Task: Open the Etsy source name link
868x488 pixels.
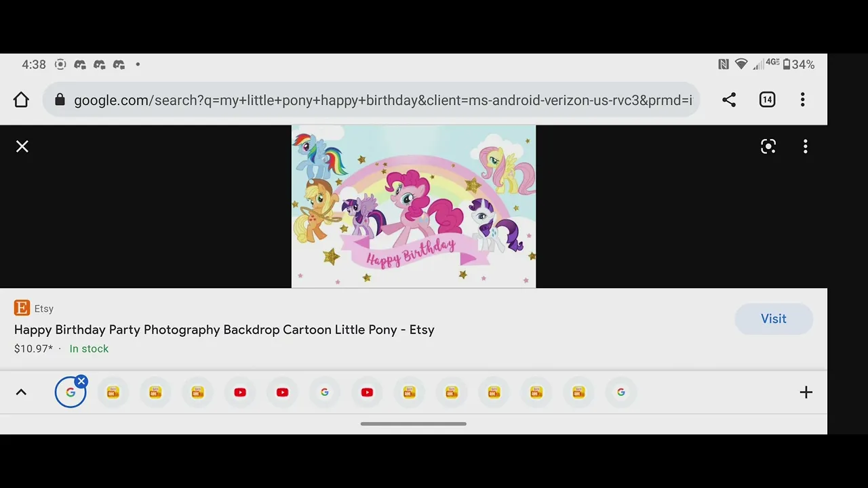Action: point(44,308)
